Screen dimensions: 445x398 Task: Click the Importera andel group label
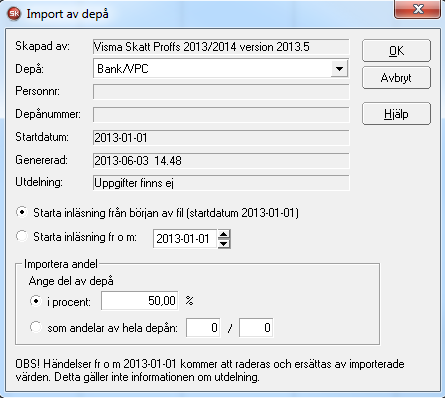(x=61, y=264)
